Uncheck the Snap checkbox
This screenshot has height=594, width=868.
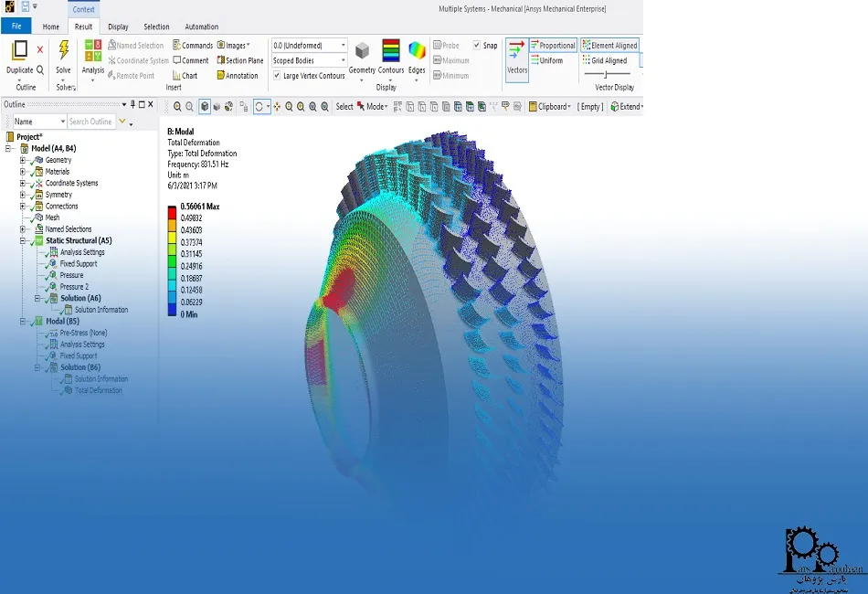pos(477,45)
